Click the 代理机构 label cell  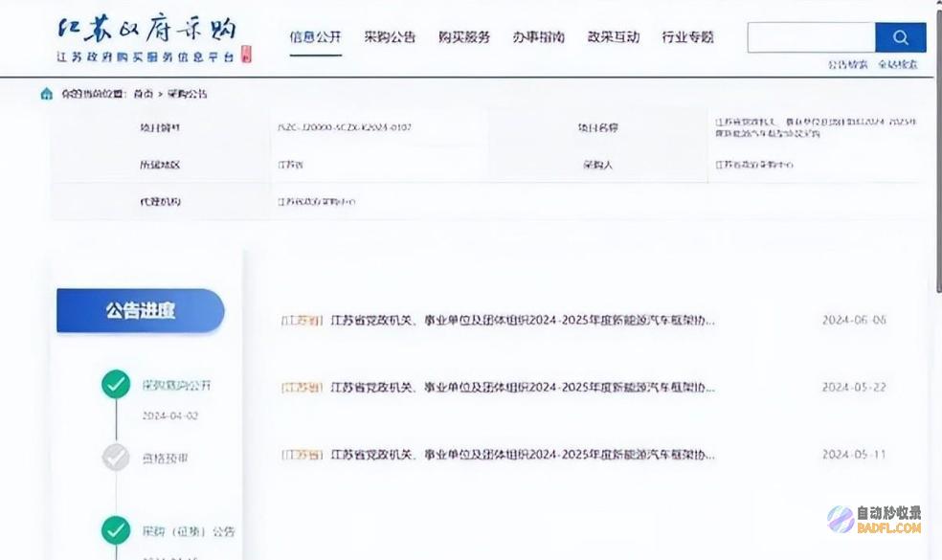coord(160,202)
